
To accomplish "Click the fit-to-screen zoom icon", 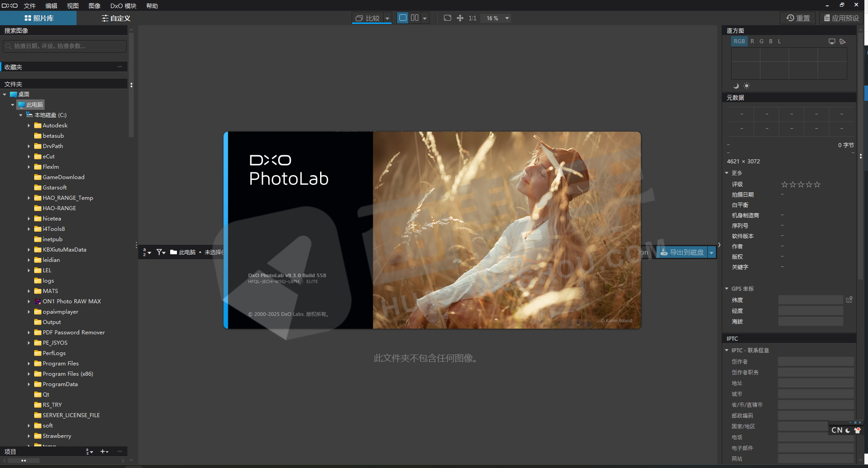I will click(x=447, y=18).
